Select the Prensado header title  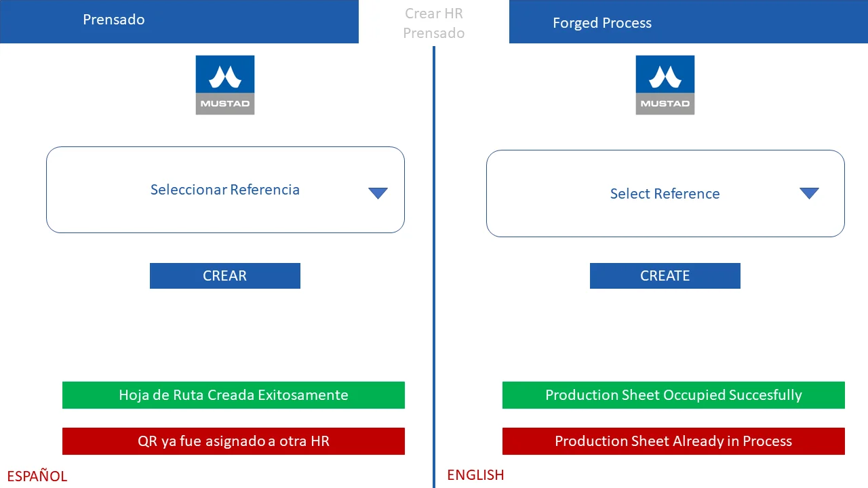[x=114, y=20]
